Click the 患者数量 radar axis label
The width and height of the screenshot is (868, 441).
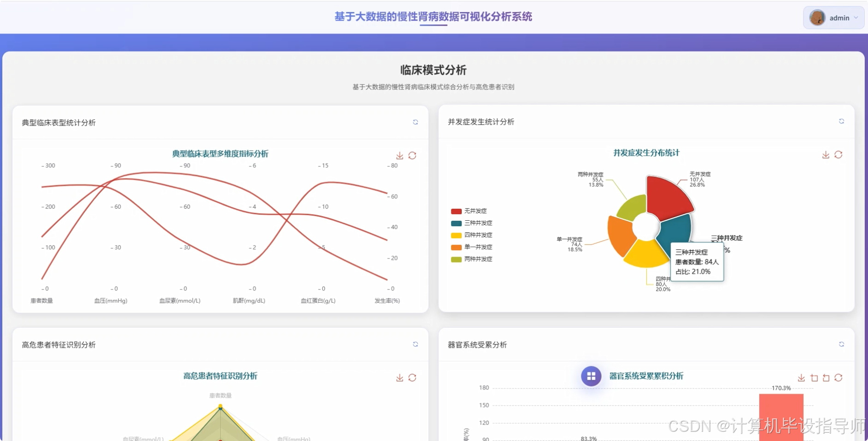pyautogui.click(x=220, y=395)
